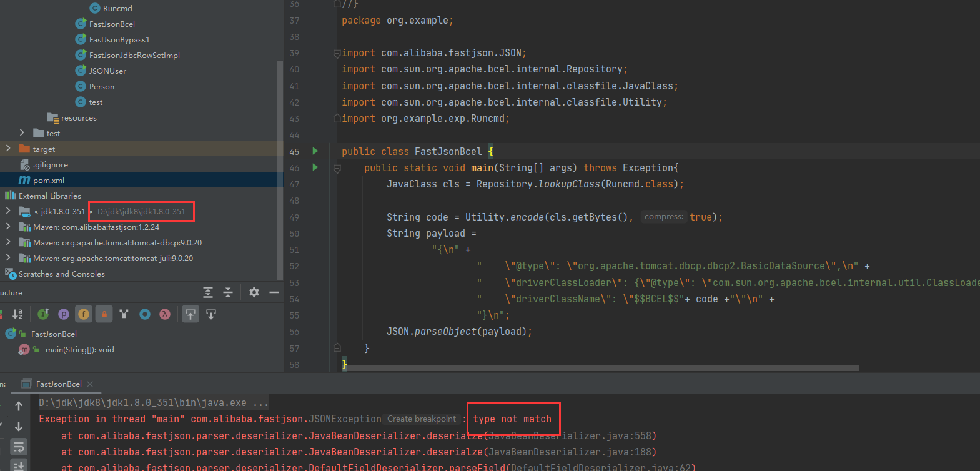
Task: Toggle soft-wrap in Run console
Action: 19,447
